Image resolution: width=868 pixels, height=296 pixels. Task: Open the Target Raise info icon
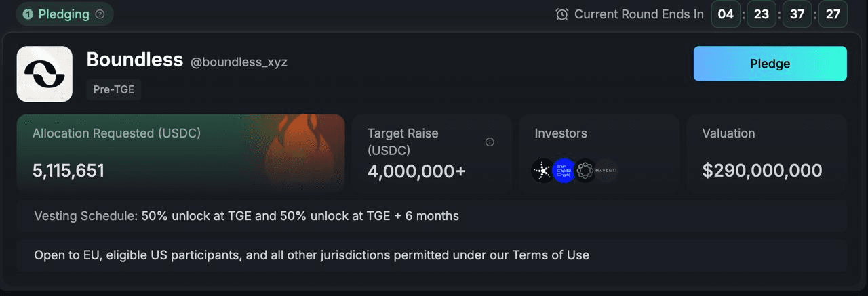point(490,142)
